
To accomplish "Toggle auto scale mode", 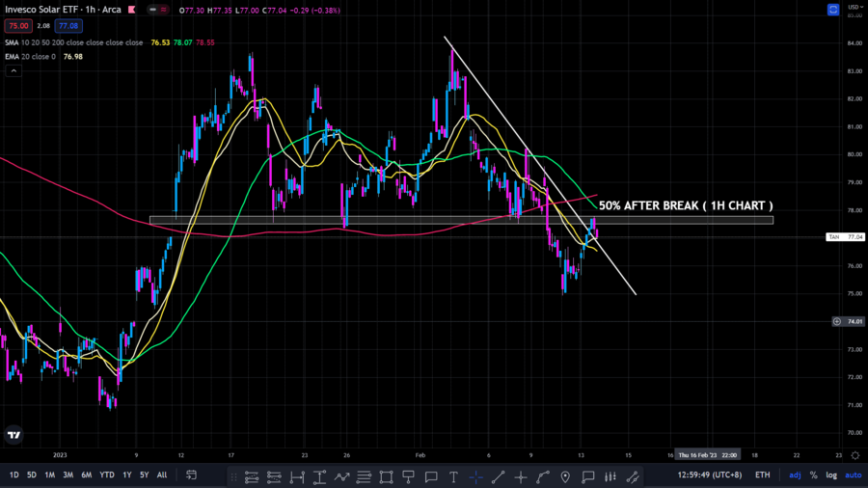I will coord(854,474).
